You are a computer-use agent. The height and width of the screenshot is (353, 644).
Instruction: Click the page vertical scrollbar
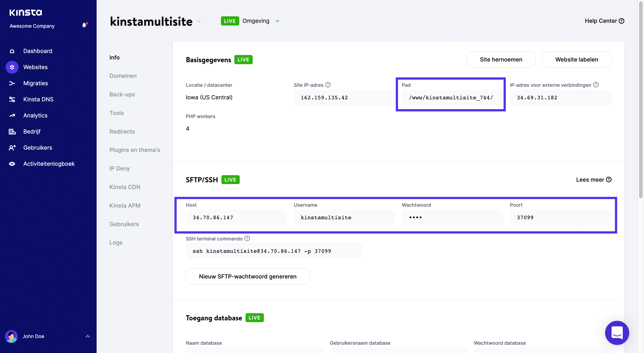641,100
